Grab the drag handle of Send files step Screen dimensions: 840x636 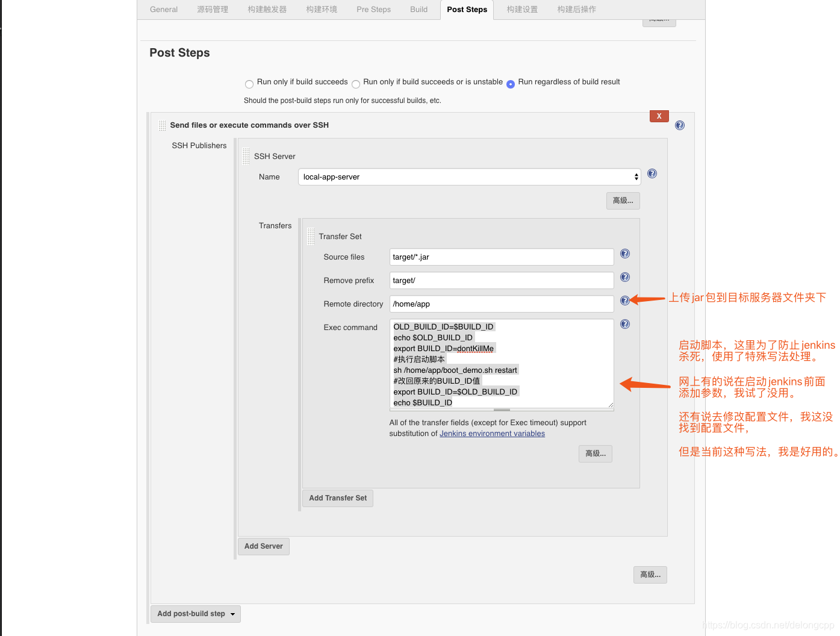[x=162, y=125]
